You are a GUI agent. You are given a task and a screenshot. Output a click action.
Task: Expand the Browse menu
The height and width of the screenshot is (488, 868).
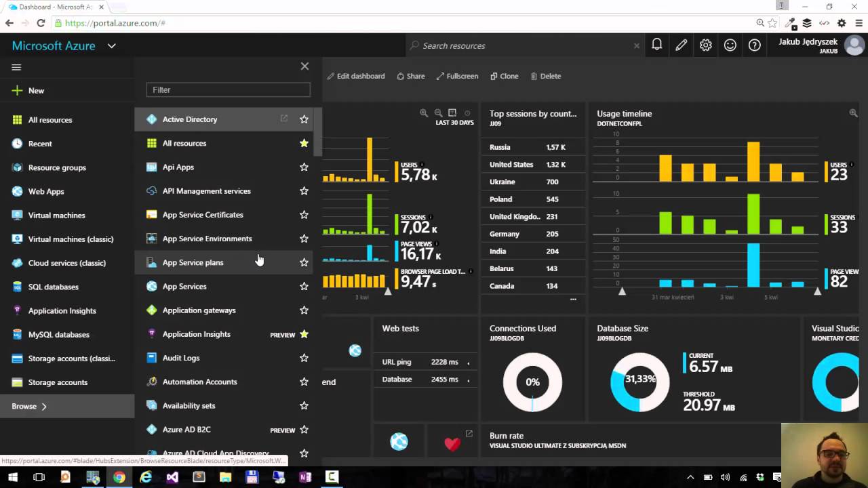point(67,406)
